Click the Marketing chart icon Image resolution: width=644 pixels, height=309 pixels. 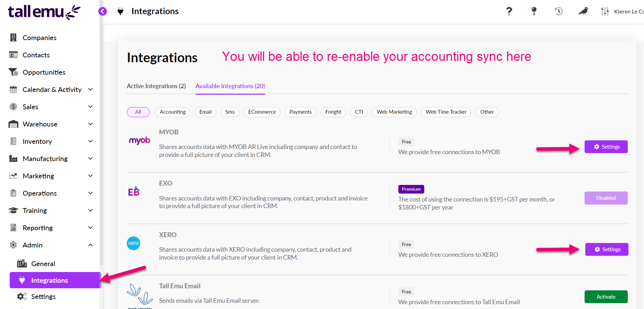pos(13,176)
